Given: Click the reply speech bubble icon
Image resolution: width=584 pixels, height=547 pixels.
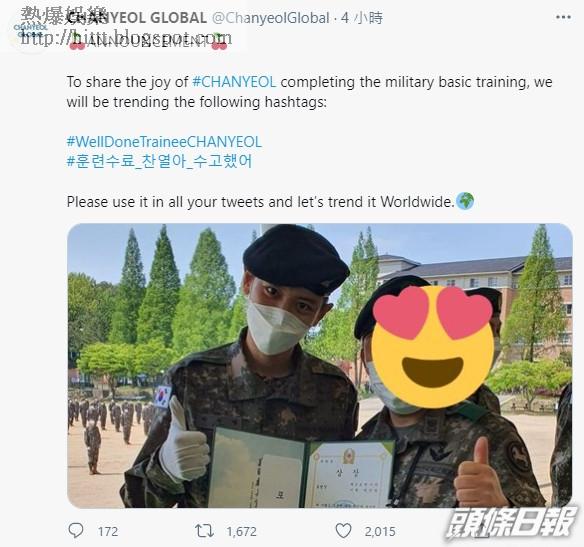Looking at the screenshot, I should tap(76, 530).
